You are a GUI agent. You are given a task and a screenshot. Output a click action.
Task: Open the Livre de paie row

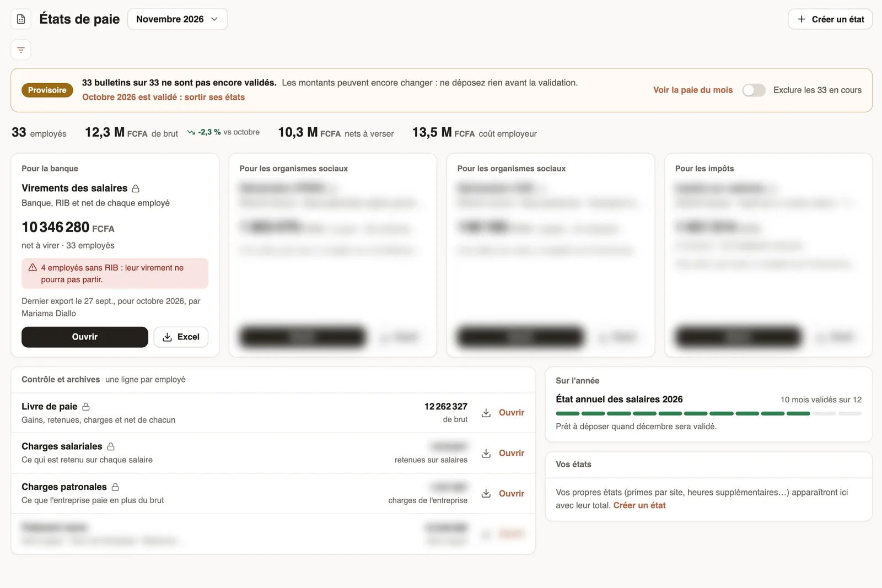[512, 413]
